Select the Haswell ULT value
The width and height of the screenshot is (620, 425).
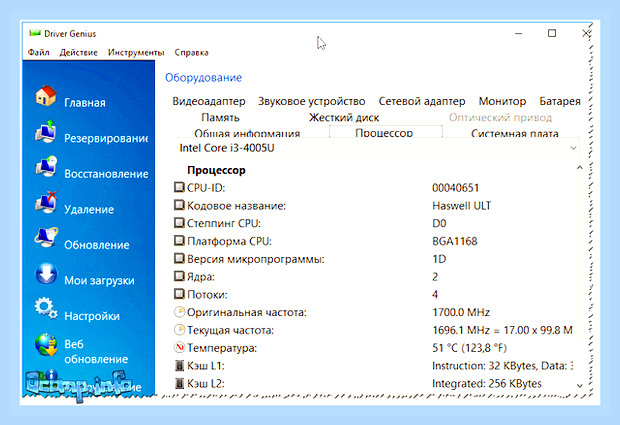[461, 206]
